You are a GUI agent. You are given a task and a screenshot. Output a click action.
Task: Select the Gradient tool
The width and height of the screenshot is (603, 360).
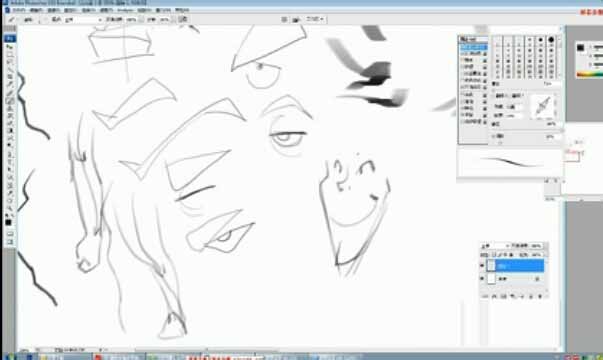(10, 131)
